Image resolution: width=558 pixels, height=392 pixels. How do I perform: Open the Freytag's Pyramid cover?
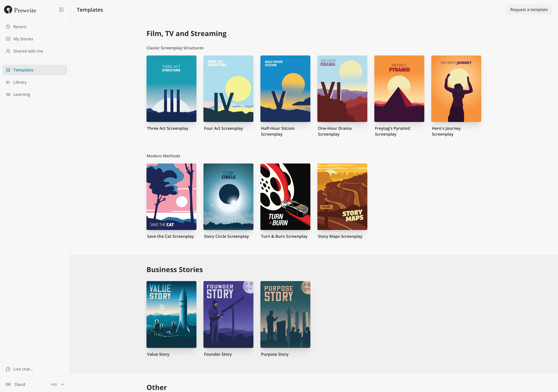coord(399,89)
